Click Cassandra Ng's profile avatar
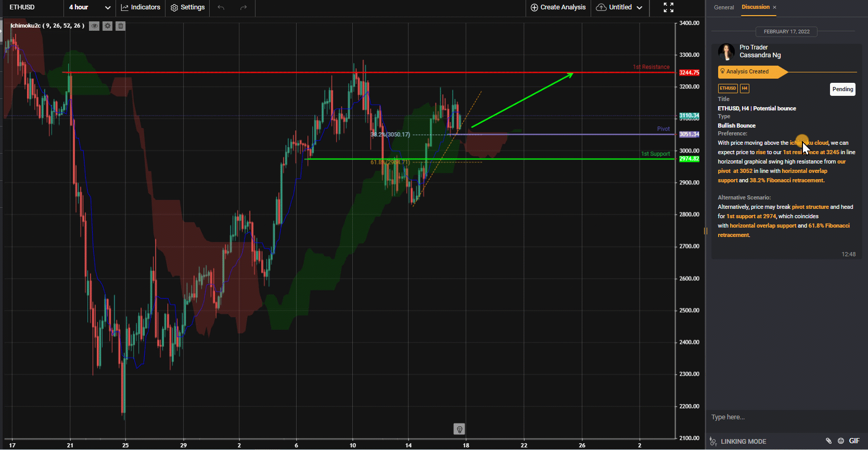This screenshot has width=868, height=450. point(726,52)
